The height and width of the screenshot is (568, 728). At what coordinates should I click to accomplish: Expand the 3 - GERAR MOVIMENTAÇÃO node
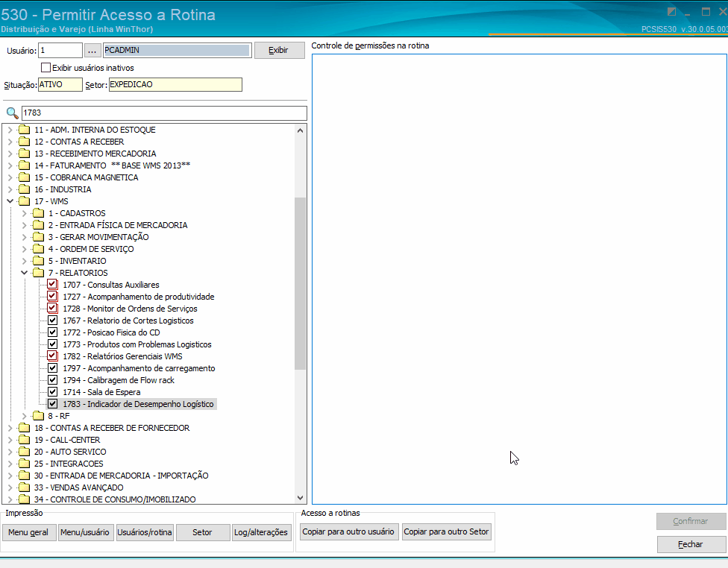[24, 237]
